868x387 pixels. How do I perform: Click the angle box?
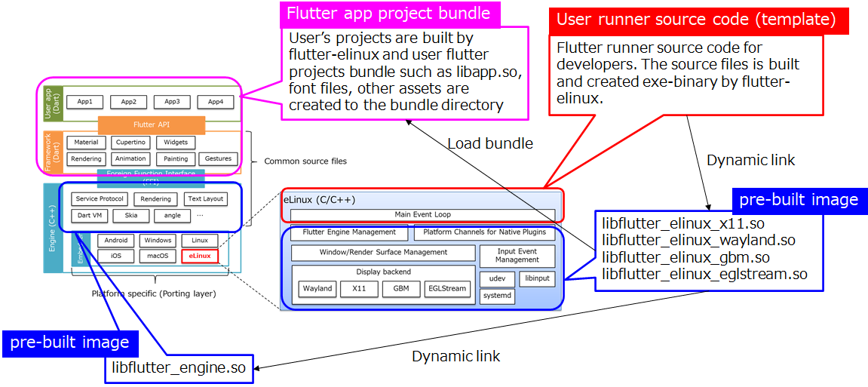pos(172,216)
